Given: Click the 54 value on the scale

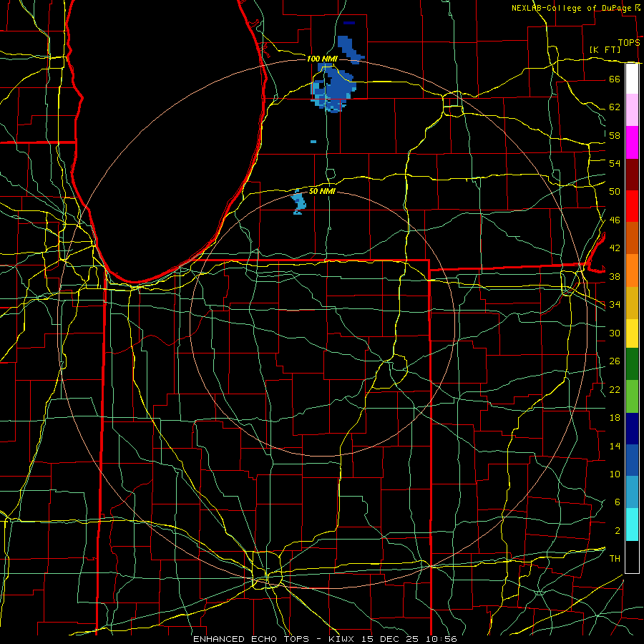Looking at the screenshot, I should point(615,163).
